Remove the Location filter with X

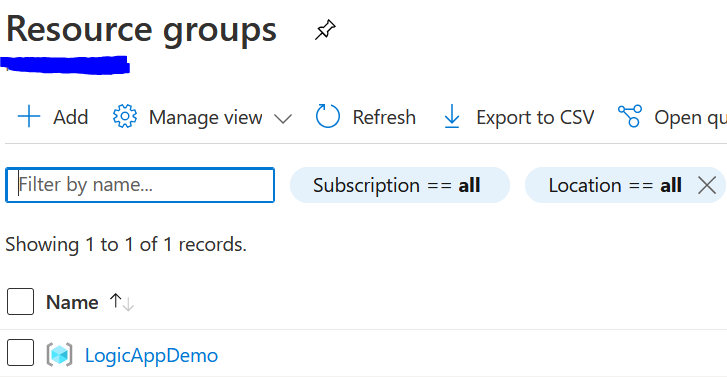pos(707,185)
